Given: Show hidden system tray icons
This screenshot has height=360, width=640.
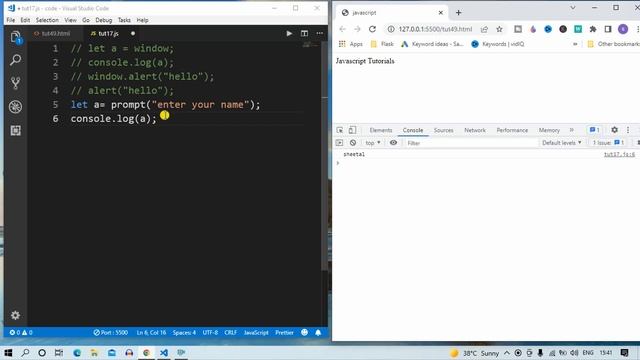Looking at the screenshot, I should pos(507,353).
